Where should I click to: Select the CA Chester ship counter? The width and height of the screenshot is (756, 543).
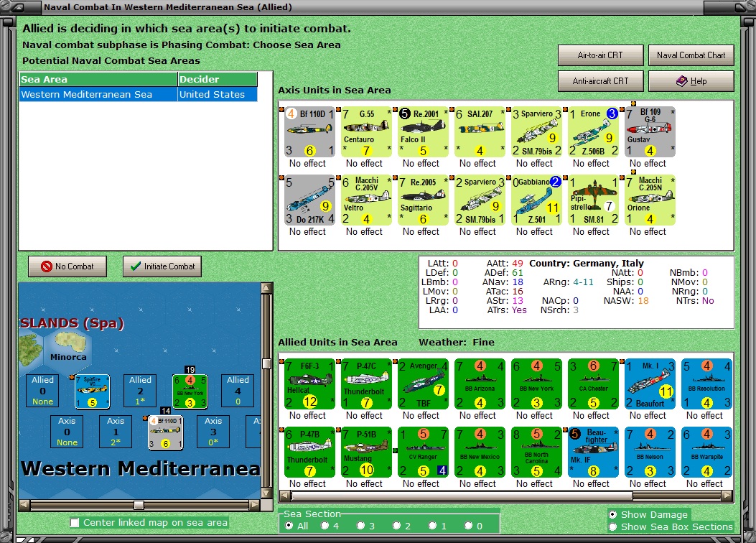(593, 384)
